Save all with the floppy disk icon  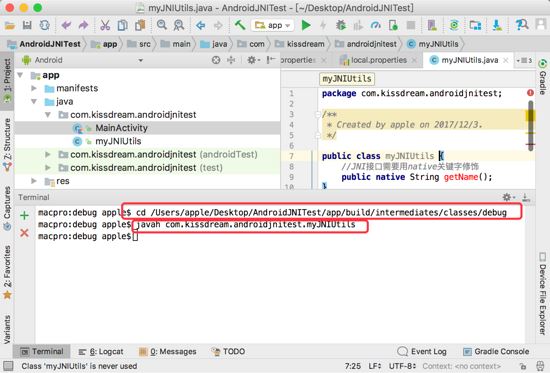tap(27, 25)
